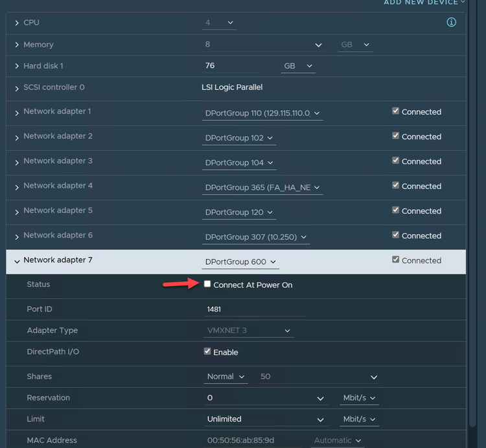Expand Network adapter 3 details
The height and width of the screenshot is (448, 486).
point(17,161)
